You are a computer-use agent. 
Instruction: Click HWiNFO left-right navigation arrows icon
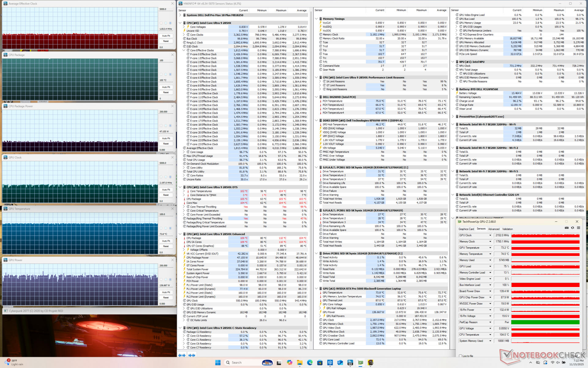pos(182,355)
